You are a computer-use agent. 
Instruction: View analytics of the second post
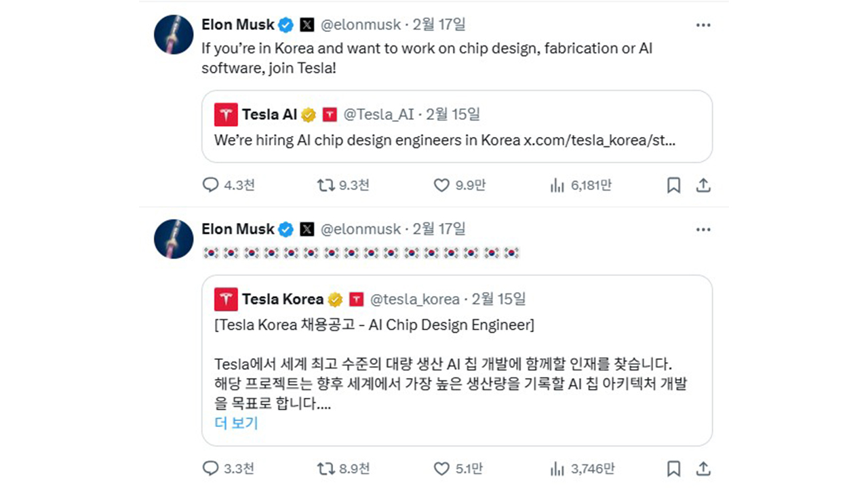557,468
